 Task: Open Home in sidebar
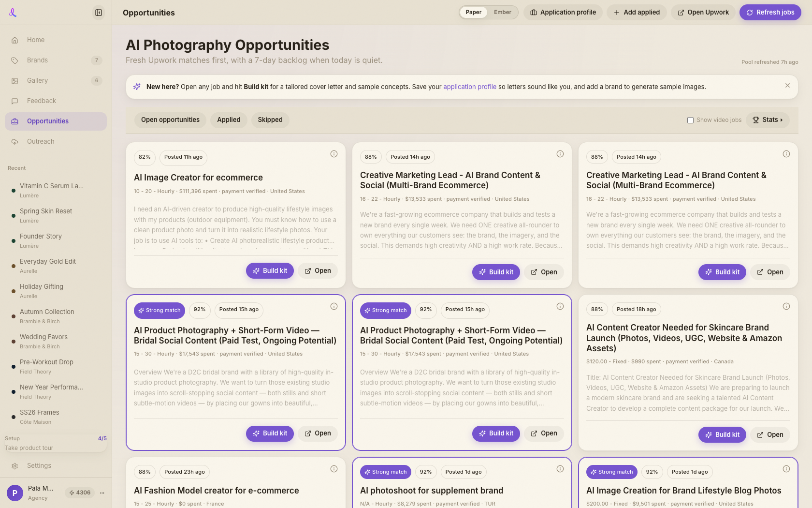pyautogui.click(x=56, y=40)
